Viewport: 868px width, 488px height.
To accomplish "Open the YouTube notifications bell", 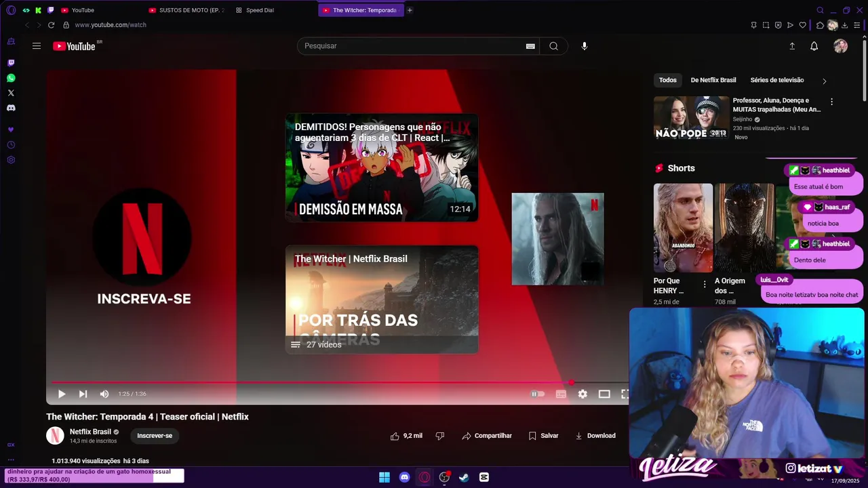I will click(x=814, y=46).
